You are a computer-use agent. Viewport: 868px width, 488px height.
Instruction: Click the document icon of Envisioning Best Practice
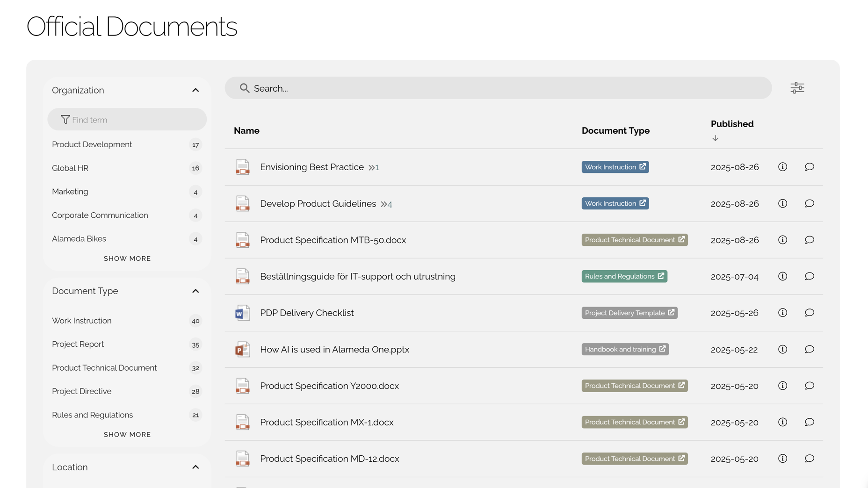pyautogui.click(x=242, y=167)
